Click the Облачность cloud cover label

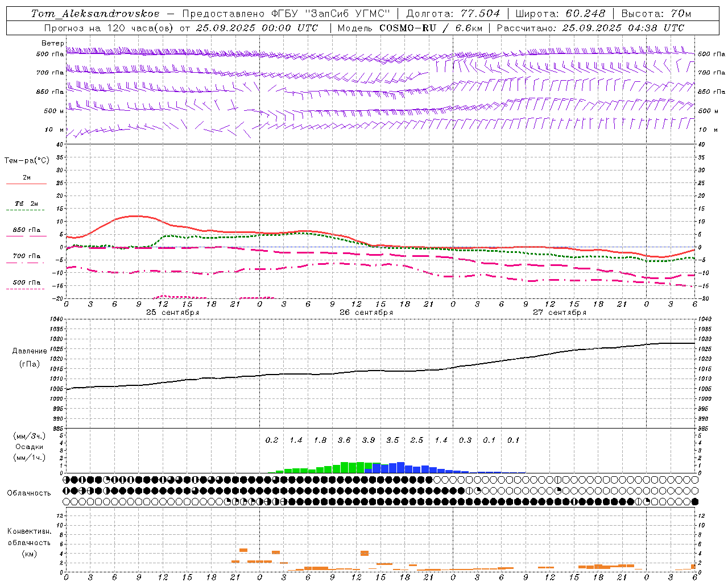[29, 493]
